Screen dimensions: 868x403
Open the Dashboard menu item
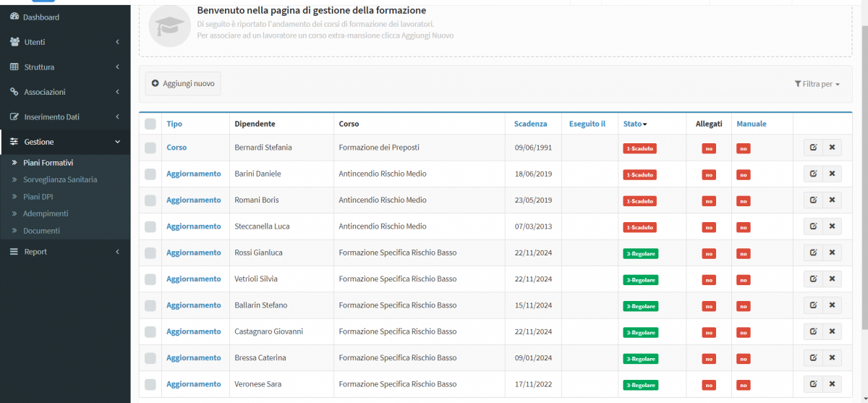click(x=65, y=17)
